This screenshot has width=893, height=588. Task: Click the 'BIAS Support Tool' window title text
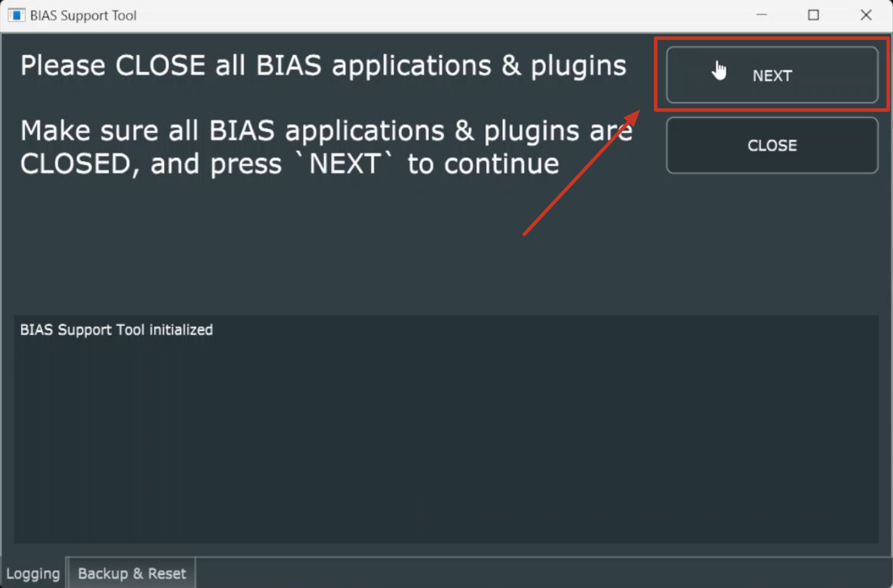(83, 15)
